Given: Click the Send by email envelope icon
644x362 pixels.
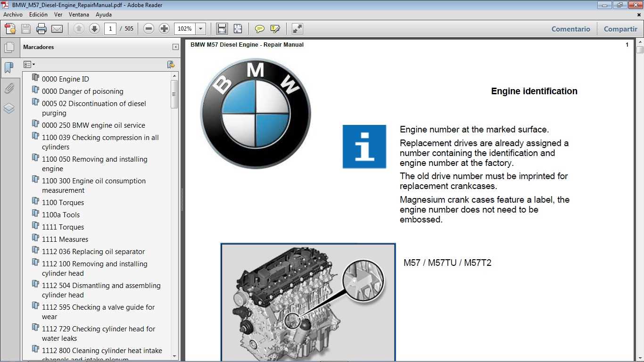Looking at the screenshot, I should [57, 29].
